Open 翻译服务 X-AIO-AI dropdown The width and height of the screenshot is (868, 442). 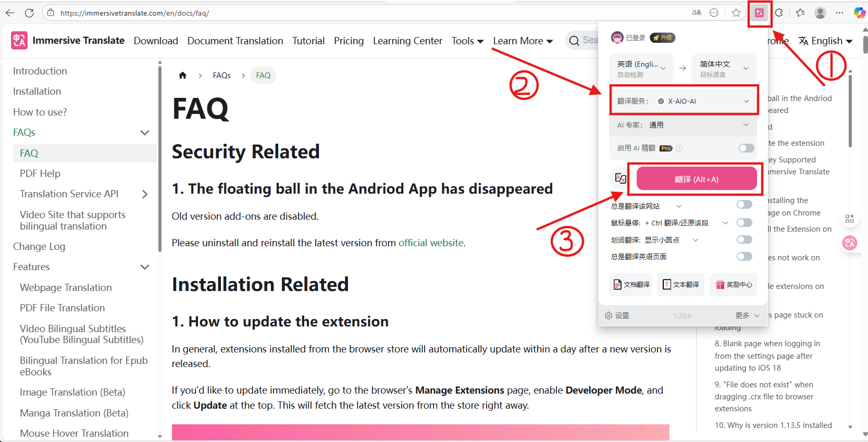[x=683, y=101]
